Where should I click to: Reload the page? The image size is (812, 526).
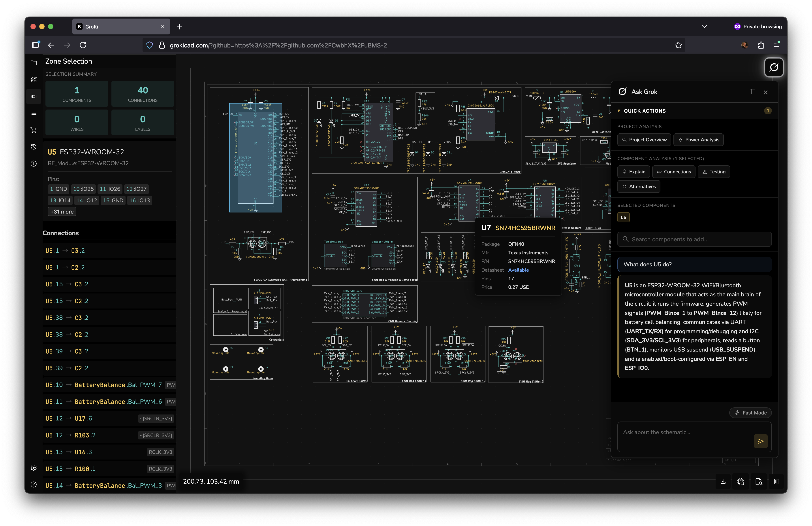pyautogui.click(x=83, y=45)
